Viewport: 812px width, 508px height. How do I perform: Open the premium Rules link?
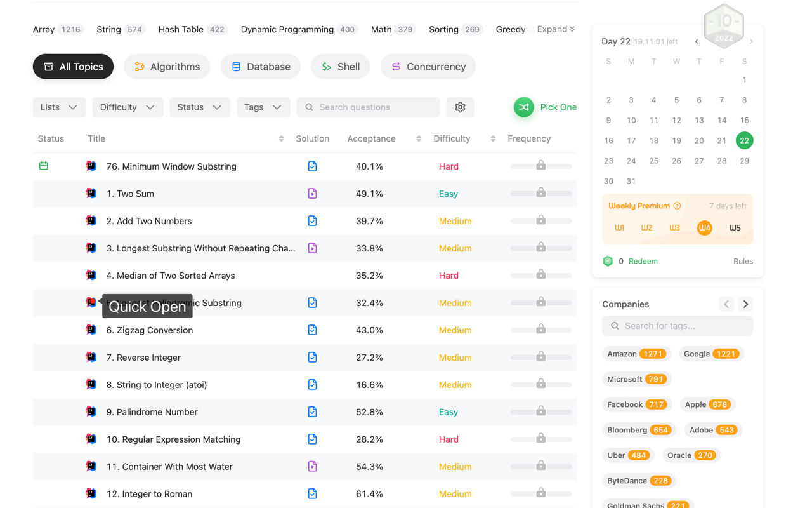click(x=743, y=261)
